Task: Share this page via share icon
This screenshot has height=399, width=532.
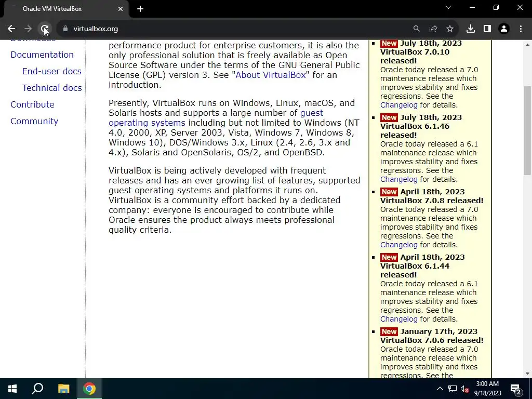Action: 433,29
